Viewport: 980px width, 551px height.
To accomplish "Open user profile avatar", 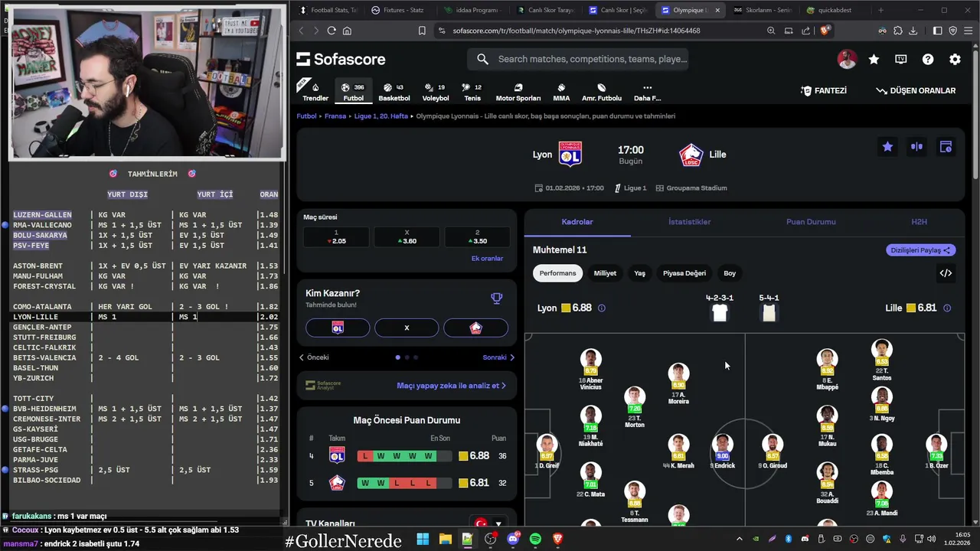I will [847, 59].
